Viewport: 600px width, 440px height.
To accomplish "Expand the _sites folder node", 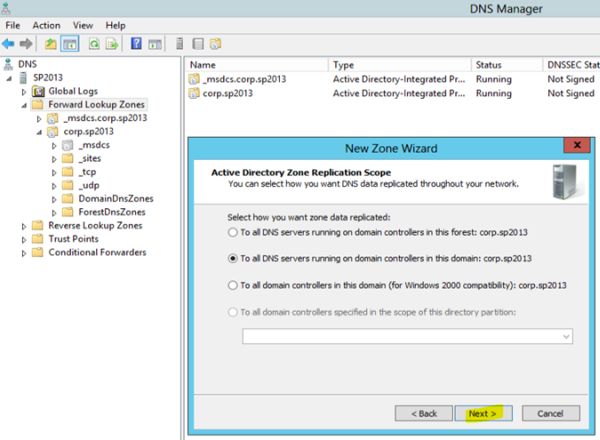I will [x=54, y=159].
